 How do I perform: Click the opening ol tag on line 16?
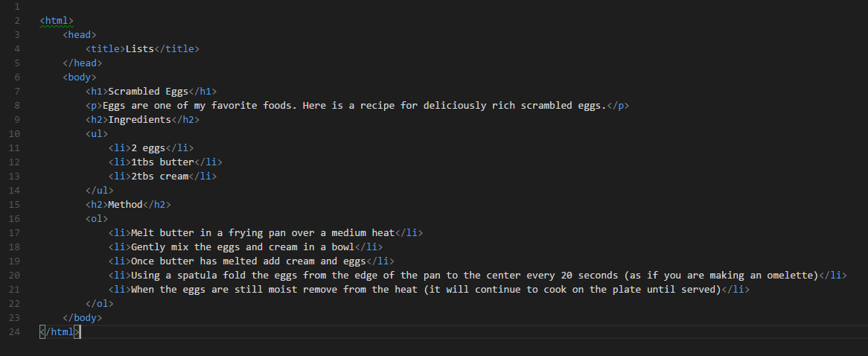[x=96, y=219]
